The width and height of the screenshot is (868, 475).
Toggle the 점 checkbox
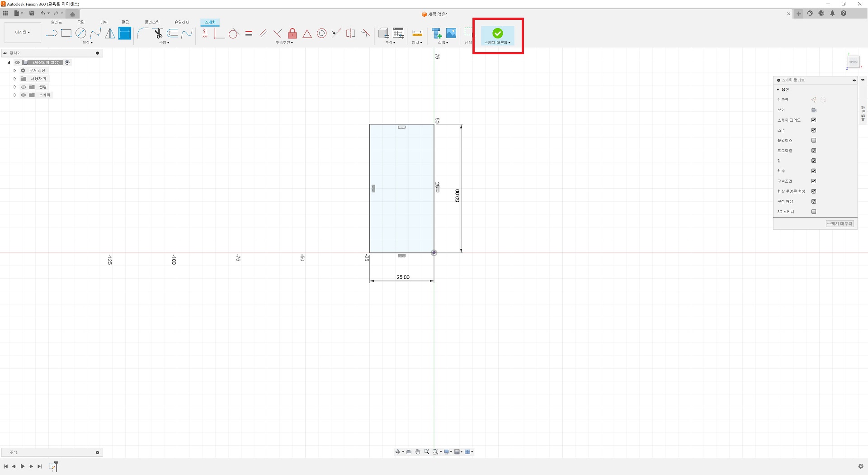pos(814,161)
